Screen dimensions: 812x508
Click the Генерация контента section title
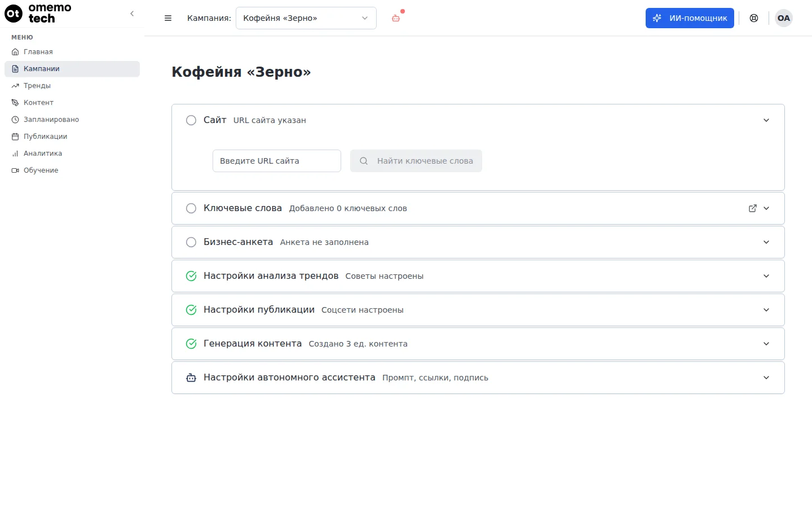point(253,344)
